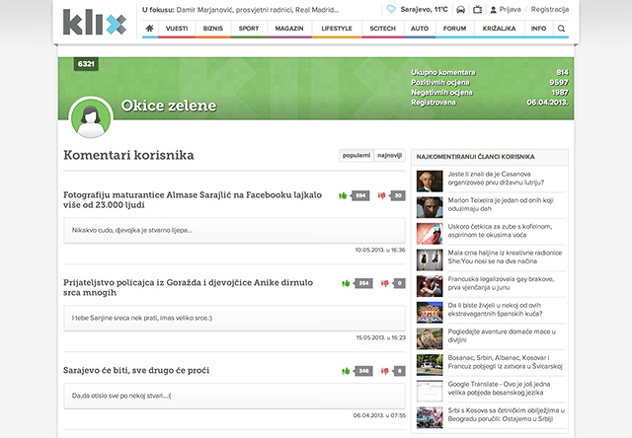
Task: Open the LIFESTYLE menu section
Action: (336, 29)
